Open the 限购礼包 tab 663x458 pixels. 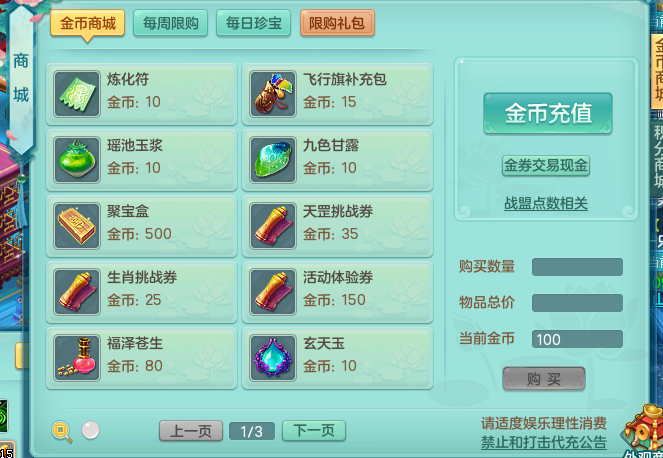[x=337, y=23]
